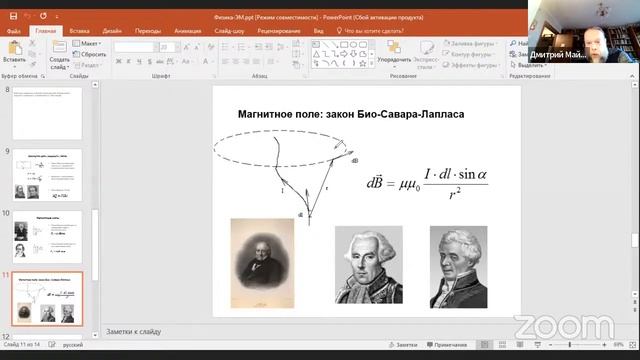
Task: Click the font name combo box
Action: click(x=136, y=48)
